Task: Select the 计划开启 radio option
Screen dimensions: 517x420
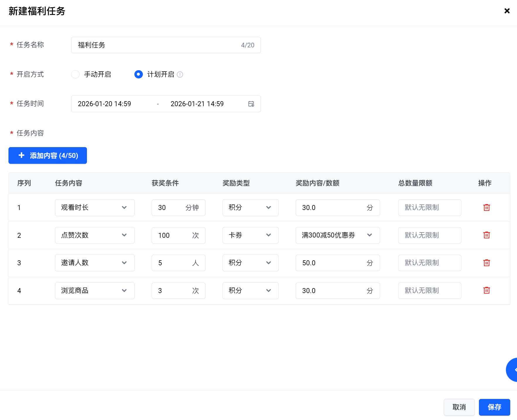Action: point(138,74)
